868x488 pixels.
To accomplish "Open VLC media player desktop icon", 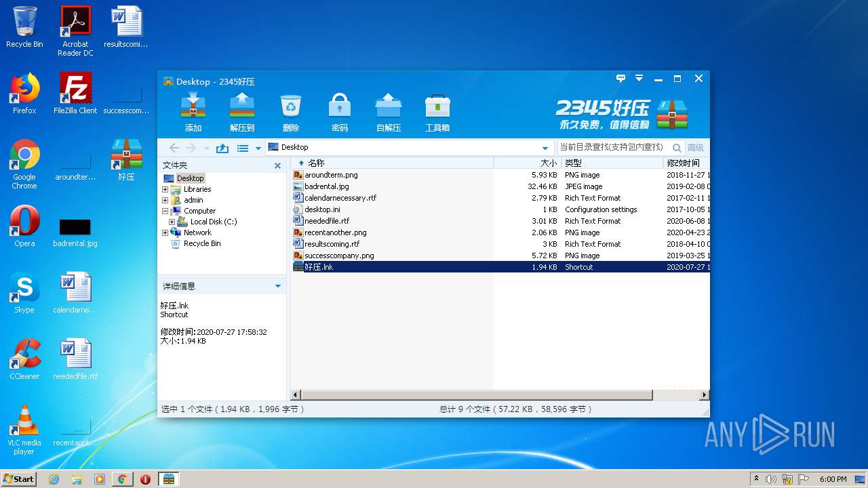I will [x=24, y=430].
